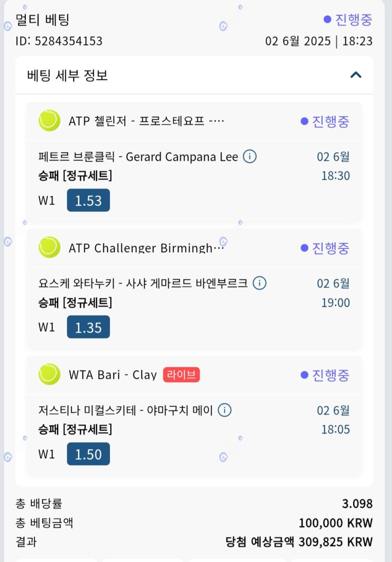Viewport: 392px width, 562px height.
Task: Click the 진행중 status at top of slip
Action: 347,19
